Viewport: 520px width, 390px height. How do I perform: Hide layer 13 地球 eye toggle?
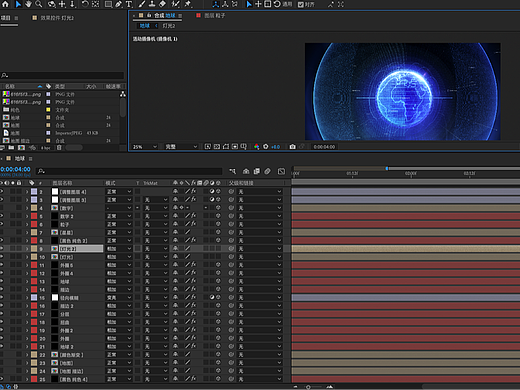coord(2,281)
